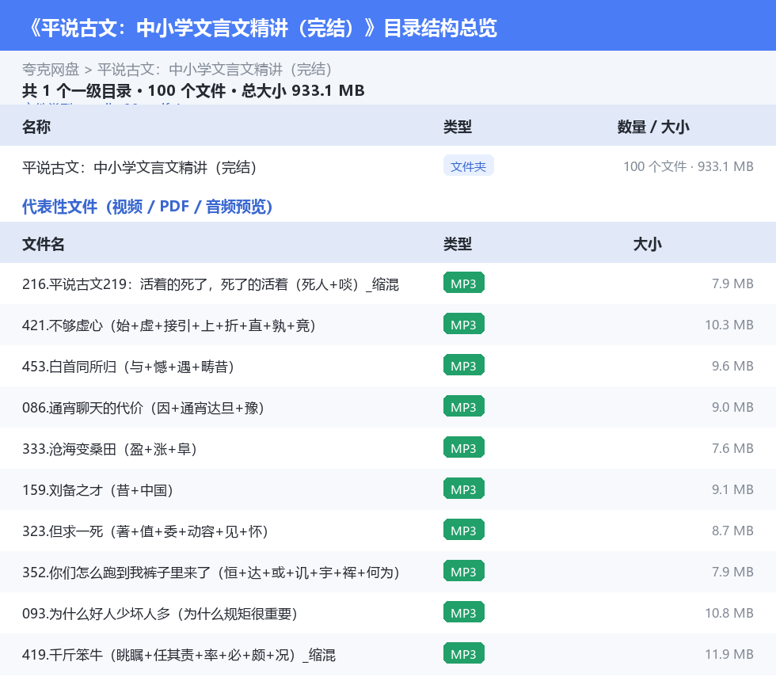Click MP3 badge of file 086
The image size is (776, 700).
[x=464, y=406]
